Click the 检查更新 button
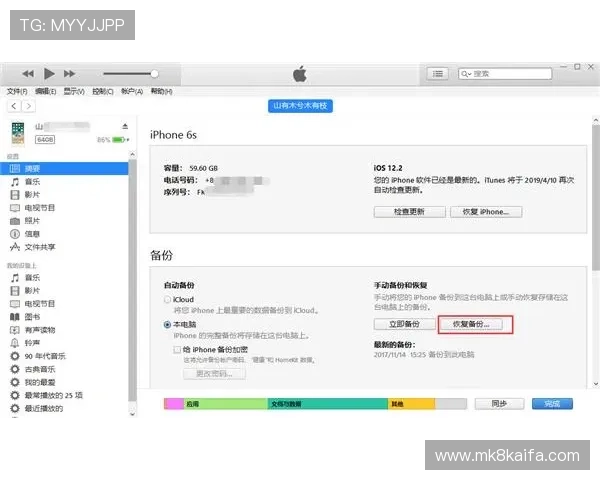The width and height of the screenshot is (600, 480). [x=409, y=212]
